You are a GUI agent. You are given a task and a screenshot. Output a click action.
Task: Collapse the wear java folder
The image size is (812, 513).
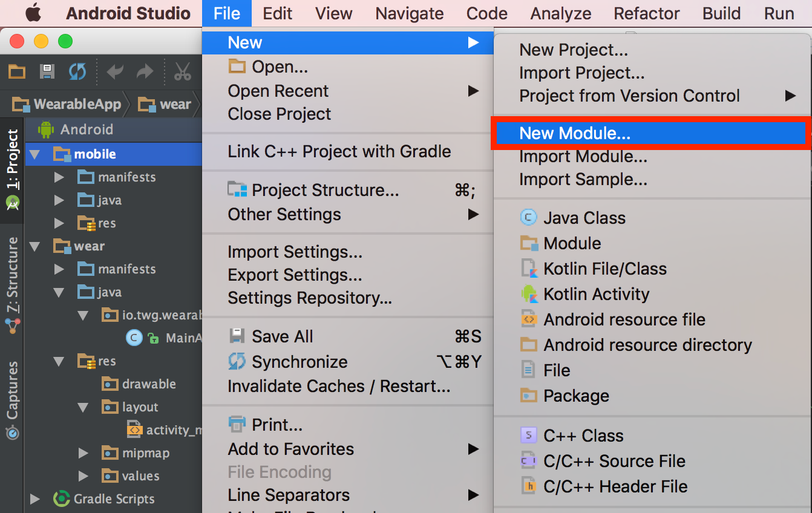tap(59, 292)
